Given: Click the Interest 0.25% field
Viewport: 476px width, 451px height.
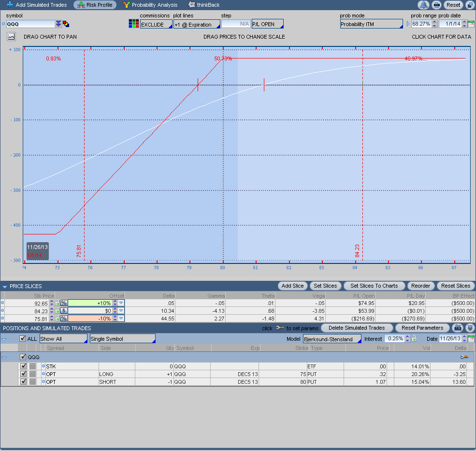Looking at the screenshot, I should [x=395, y=338].
